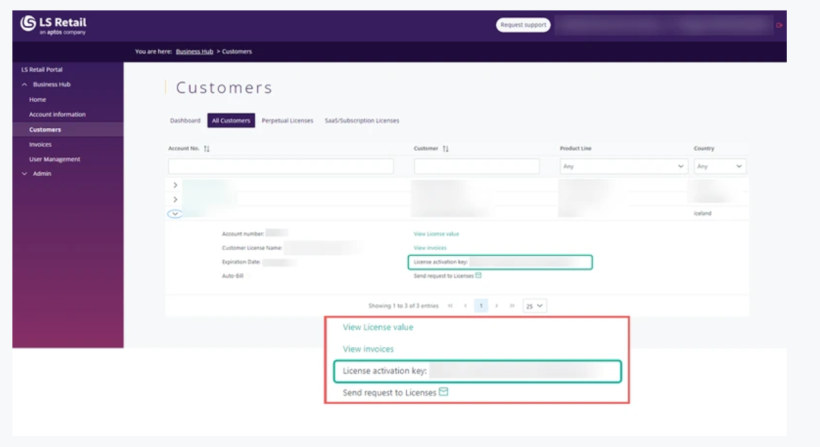This screenshot has height=447, width=820.
Task: Expand the Admin sidebar section
Action: [25, 174]
